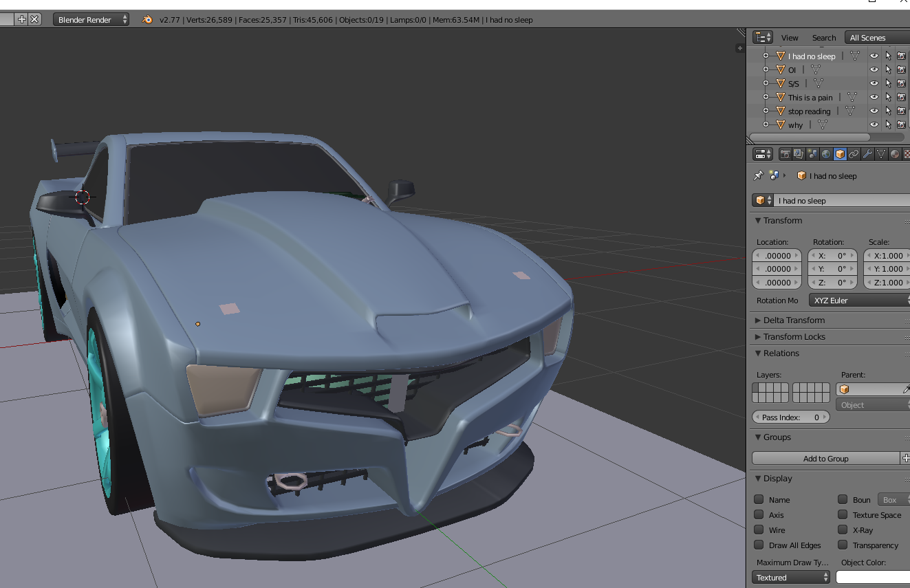
Task: Enable the Wire display checkbox
Action: [x=759, y=530]
